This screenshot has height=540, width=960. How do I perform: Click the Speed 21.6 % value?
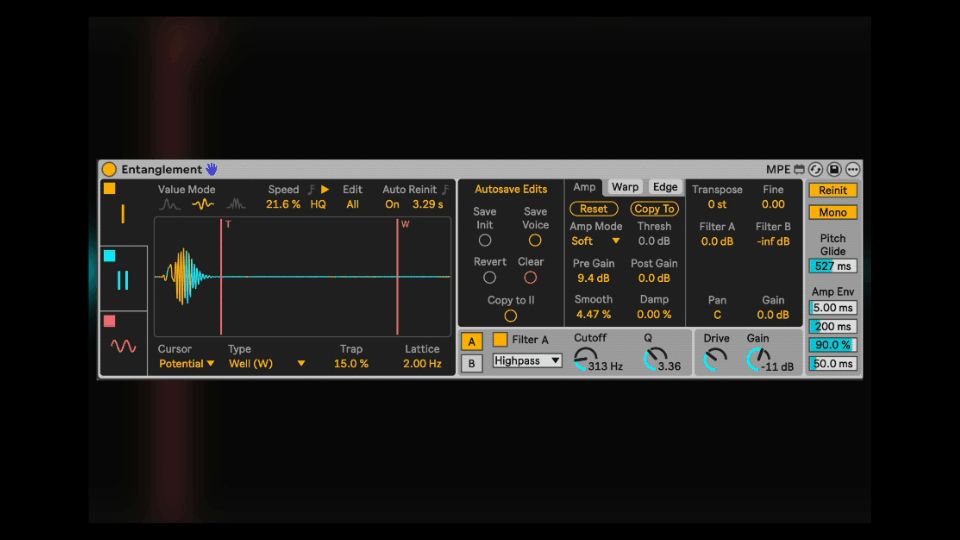point(283,204)
